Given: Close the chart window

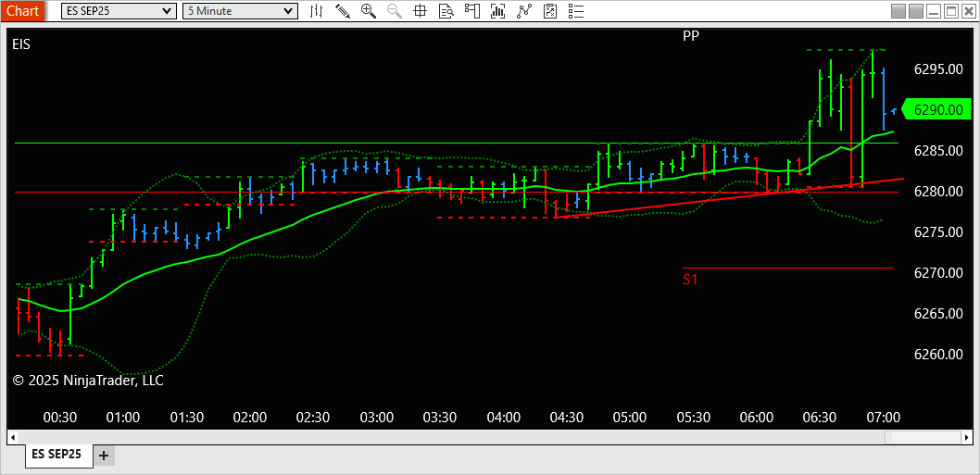Looking at the screenshot, I should point(968,11).
